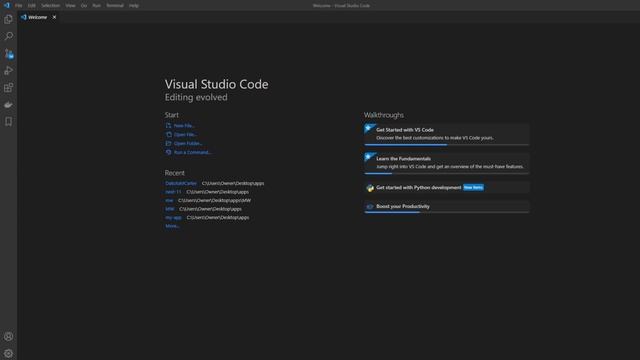Click the Run a Command... link
Screen dimensions: 640x360
(193, 153)
